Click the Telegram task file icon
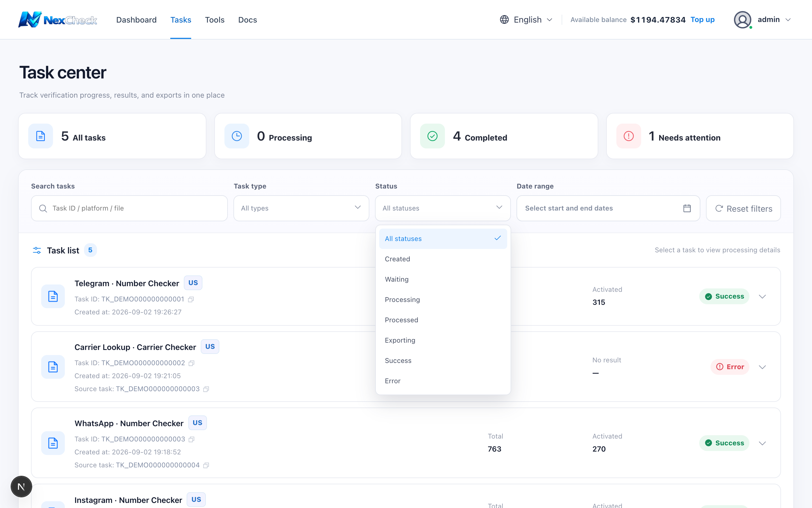Image resolution: width=812 pixels, height=508 pixels. click(x=53, y=296)
